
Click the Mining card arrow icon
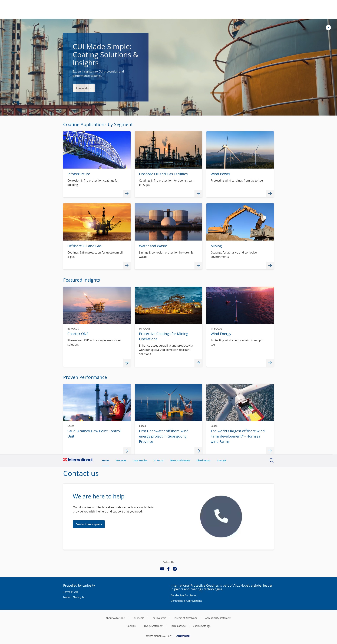pos(270,265)
